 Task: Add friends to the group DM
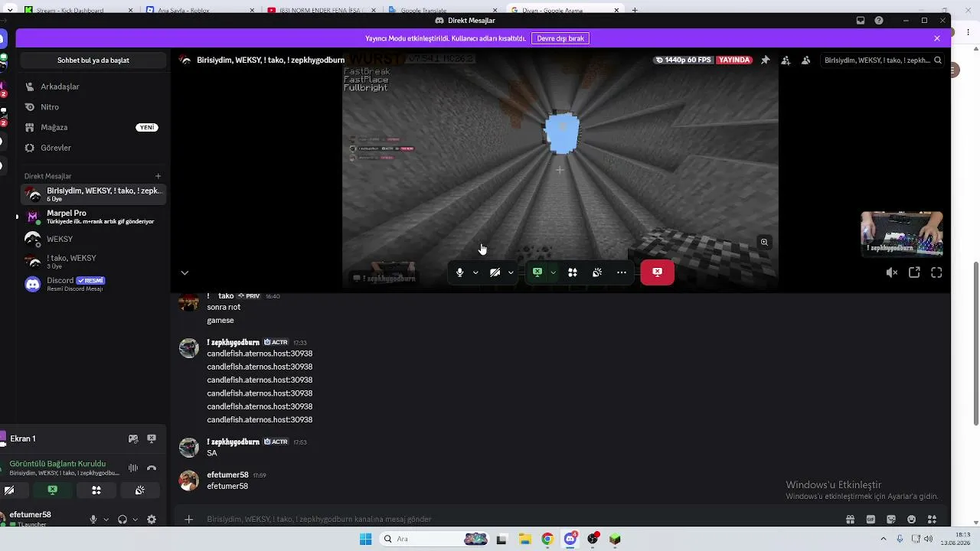pos(786,60)
